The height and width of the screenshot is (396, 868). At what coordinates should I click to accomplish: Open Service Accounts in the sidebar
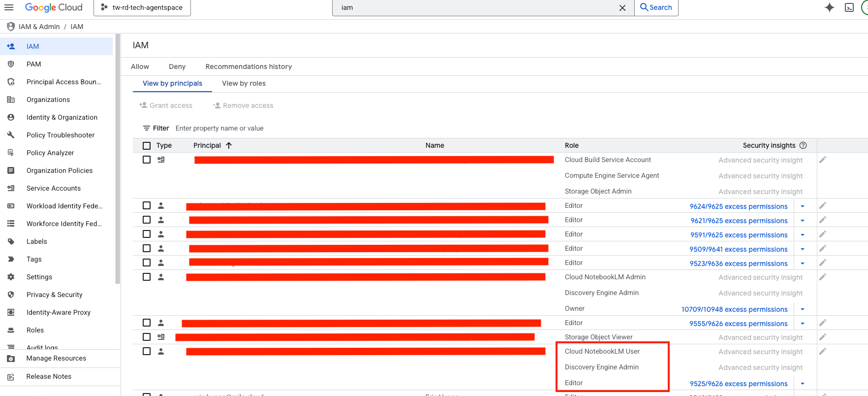pos(54,188)
